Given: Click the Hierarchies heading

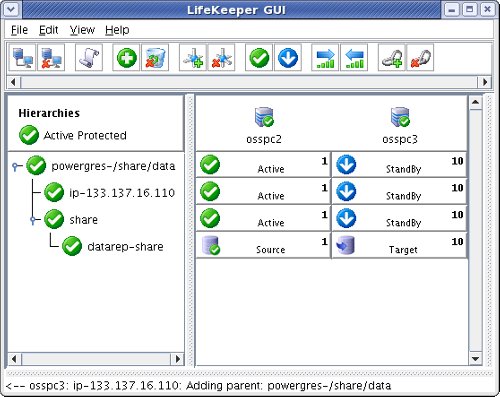Looking at the screenshot, I should [49, 113].
